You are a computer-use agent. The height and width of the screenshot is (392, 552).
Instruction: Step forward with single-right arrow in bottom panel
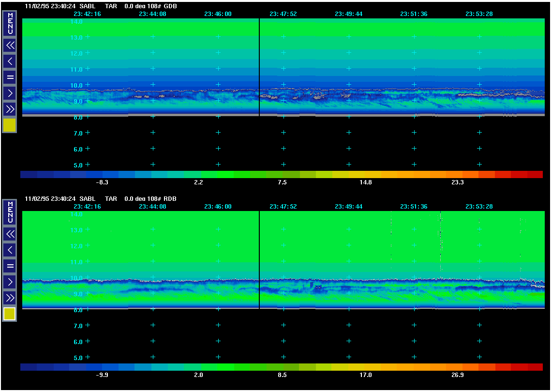(10, 282)
